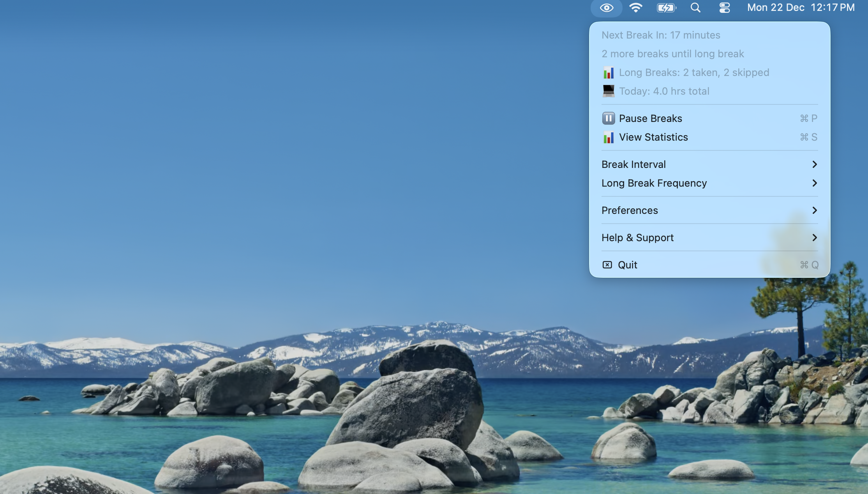Viewport: 868px width, 494px height.
Task: Select the pause icon next to Pause Breaks
Action: click(608, 118)
